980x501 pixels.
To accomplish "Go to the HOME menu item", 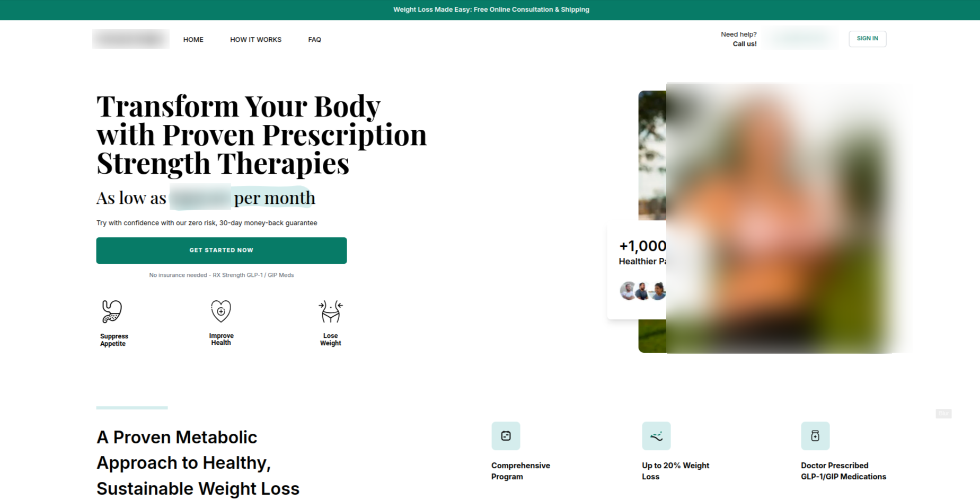I will (x=193, y=40).
